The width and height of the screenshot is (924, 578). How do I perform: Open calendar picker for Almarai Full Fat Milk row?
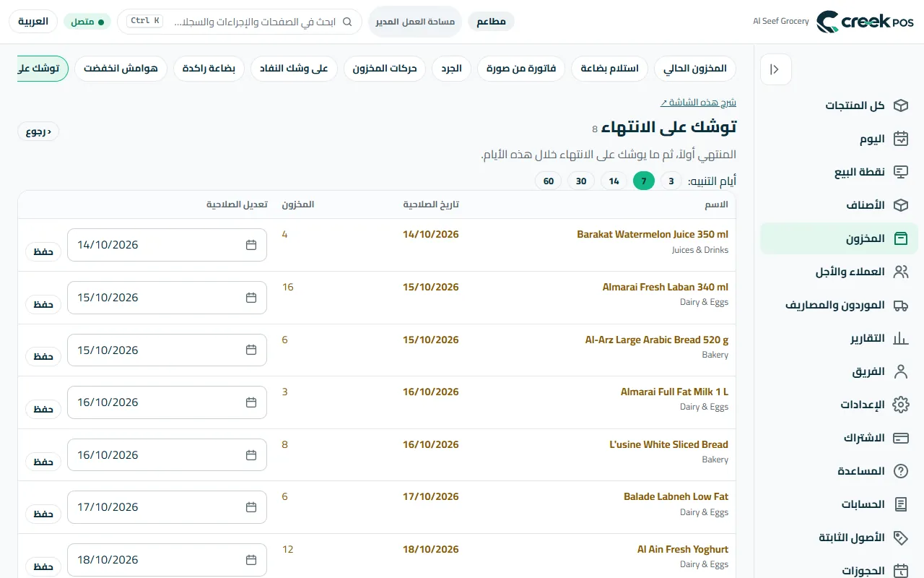click(251, 402)
